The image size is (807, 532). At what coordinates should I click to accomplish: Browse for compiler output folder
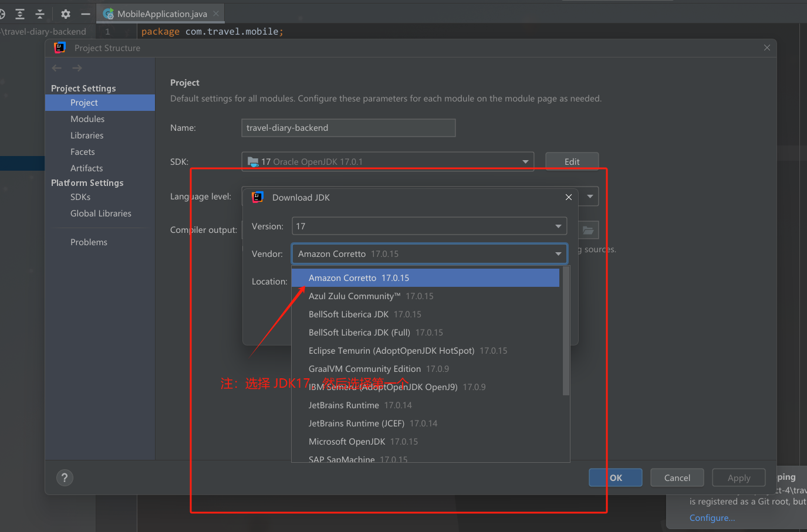(589, 230)
